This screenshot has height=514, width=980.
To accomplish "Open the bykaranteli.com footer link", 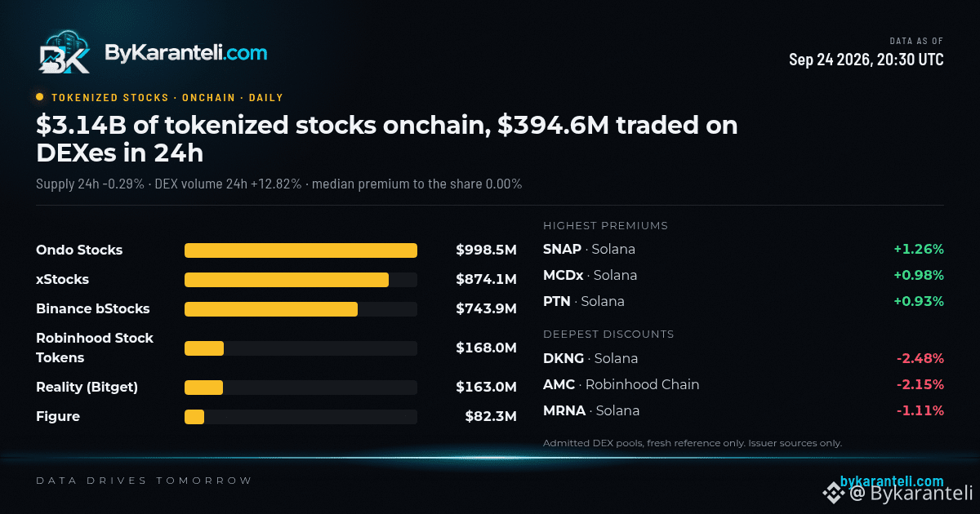I will pyautogui.click(x=892, y=481).
